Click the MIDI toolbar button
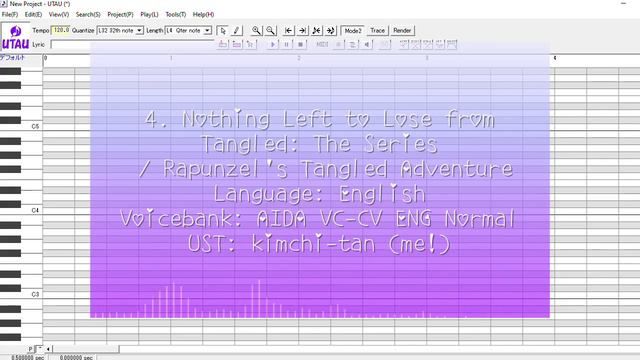Viewport: 640px width, 360px height. [322, 44]
